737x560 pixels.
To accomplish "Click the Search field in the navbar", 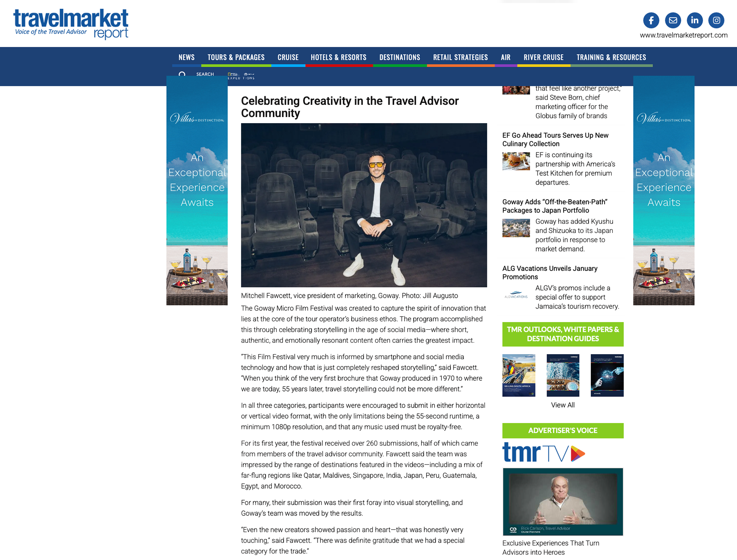I will pyautogui.click(x=205, y=74).
